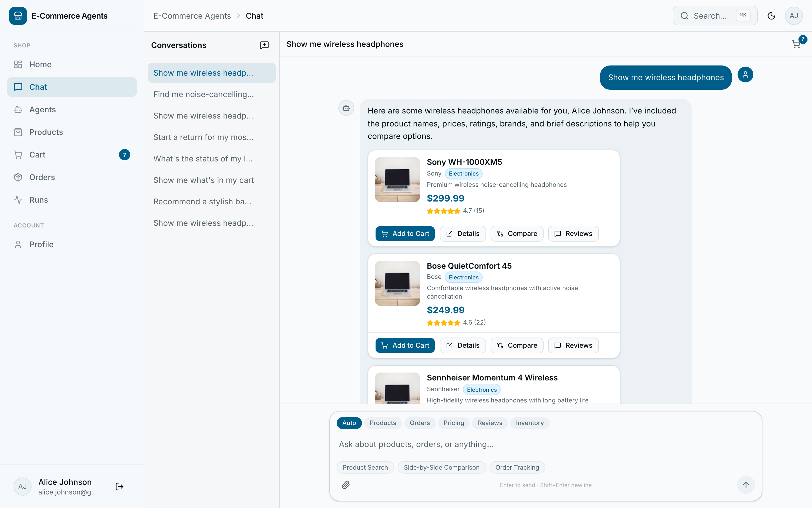Open 'What's the status of my l...' conversation
The width and height of the screenshot is (812, 508).
point(211,159)
